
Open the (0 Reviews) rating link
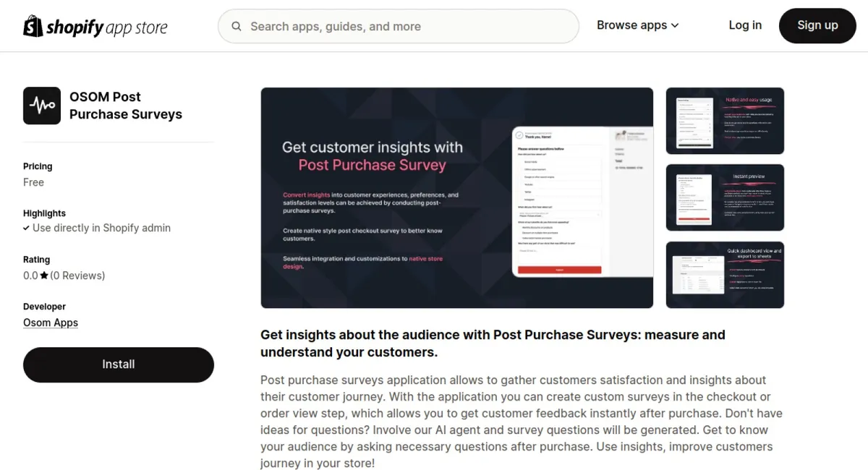pyautogui.click(x=77, y=275)
